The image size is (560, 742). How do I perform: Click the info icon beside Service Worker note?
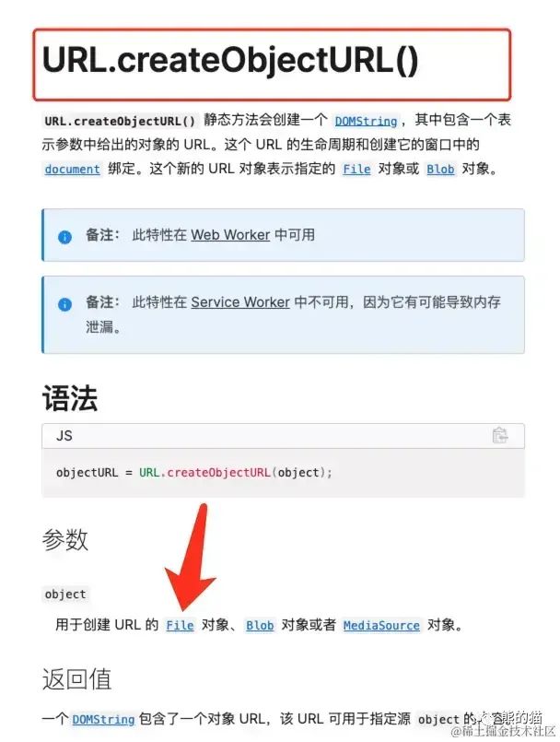point(64,304)
